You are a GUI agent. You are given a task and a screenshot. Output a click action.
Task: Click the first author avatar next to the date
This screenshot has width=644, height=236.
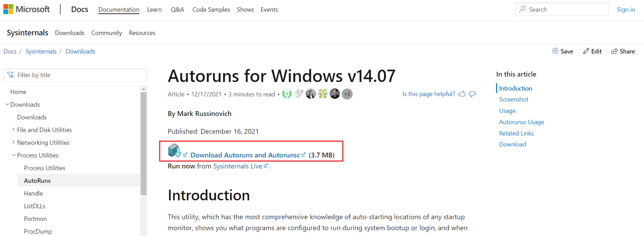click(x=287, y=94)
